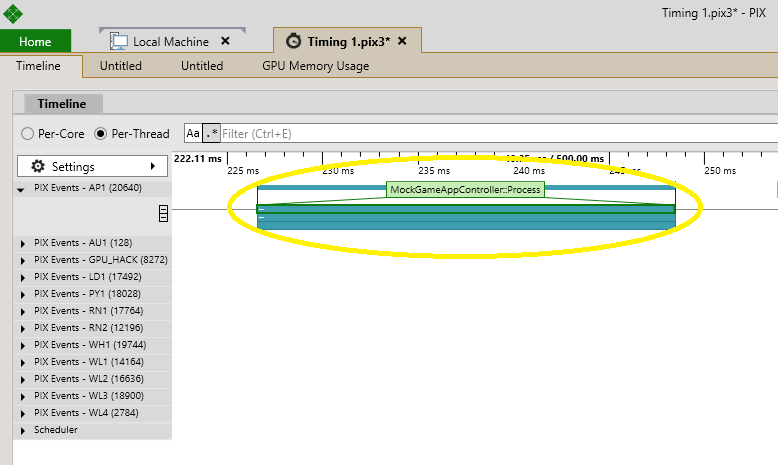Image resolution: width=778 pixels, height=465 pixels.
Task: Expand the Scheduler lane
Action: [23, 431]
